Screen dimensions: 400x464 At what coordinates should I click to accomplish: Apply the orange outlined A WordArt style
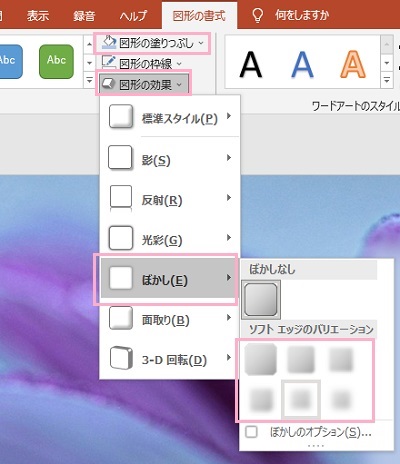coord(353,65)
